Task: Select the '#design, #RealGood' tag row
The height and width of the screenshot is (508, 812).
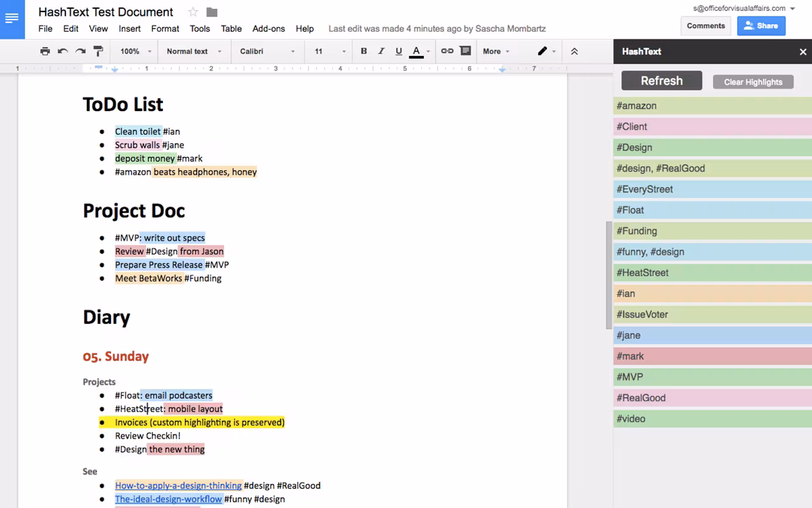Action: click(712, 168)
